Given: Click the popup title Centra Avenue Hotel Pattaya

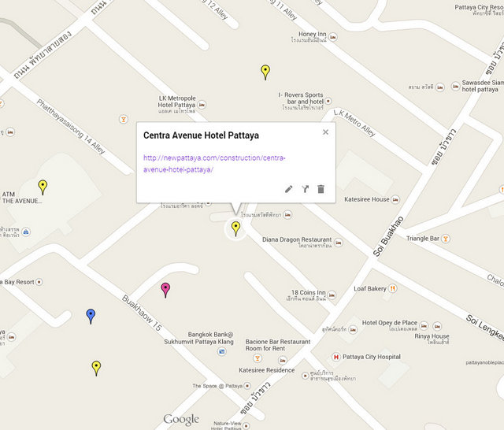Looking at the screenshot, I should pyautogui.click(x=202, y=135).
